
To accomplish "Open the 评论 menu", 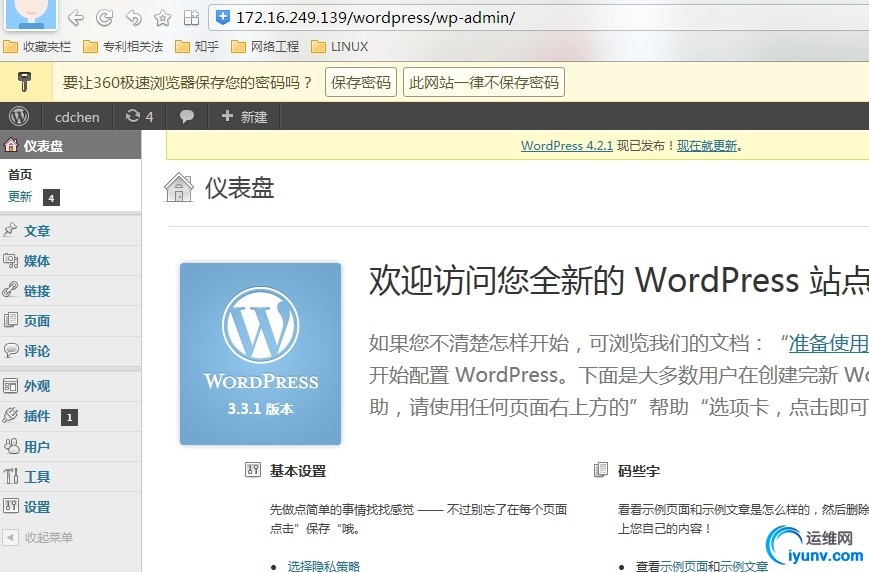I will tap(37, 350).
